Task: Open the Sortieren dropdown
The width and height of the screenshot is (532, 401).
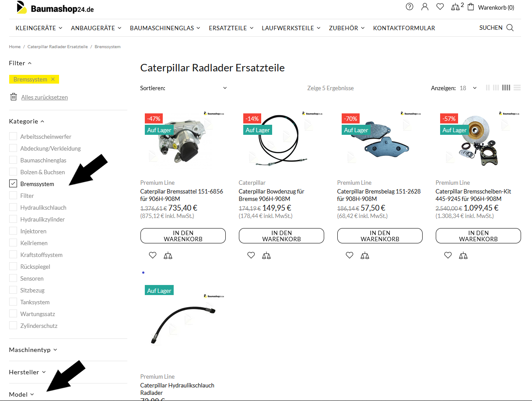Action: tap(184, 88)
